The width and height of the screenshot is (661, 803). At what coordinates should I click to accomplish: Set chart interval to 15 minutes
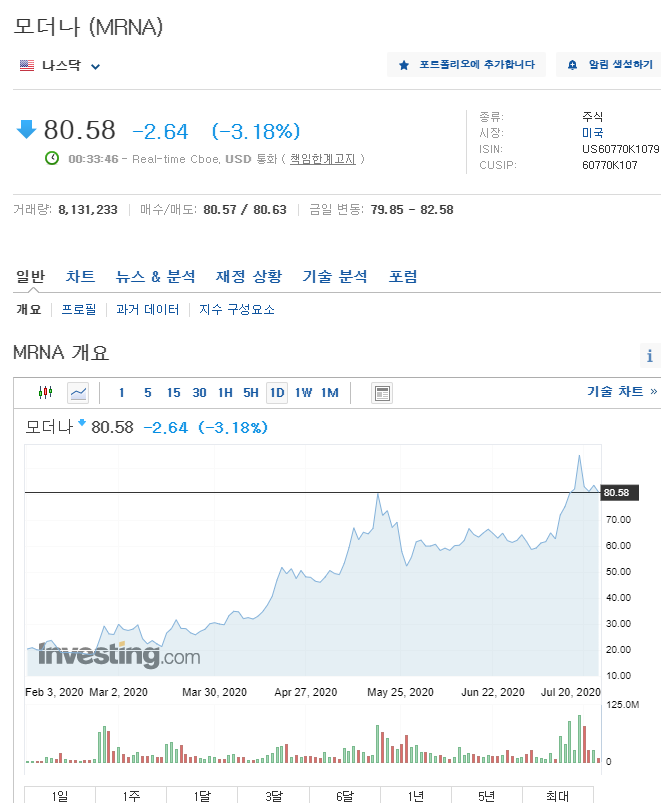[x=174, y=393]
